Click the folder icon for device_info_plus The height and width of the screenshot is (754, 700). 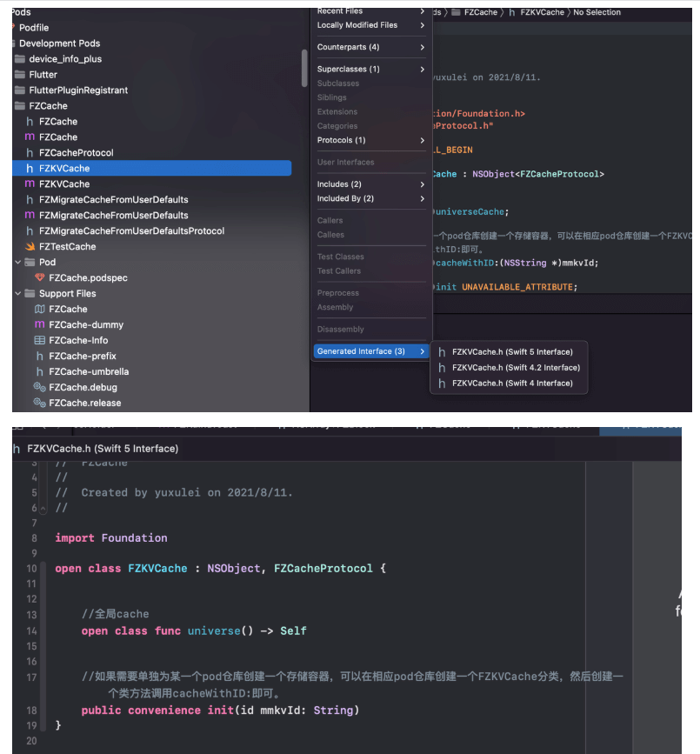click(20, 59)
